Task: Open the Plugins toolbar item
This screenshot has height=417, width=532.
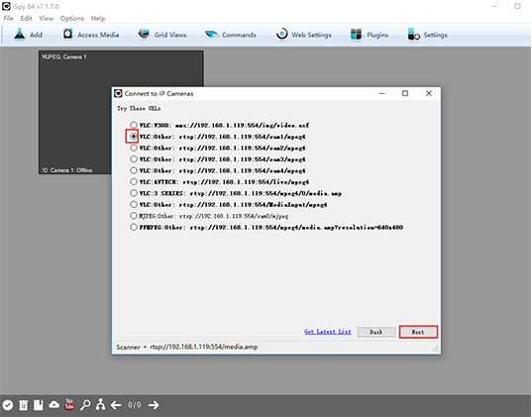Action: point(370,35)
